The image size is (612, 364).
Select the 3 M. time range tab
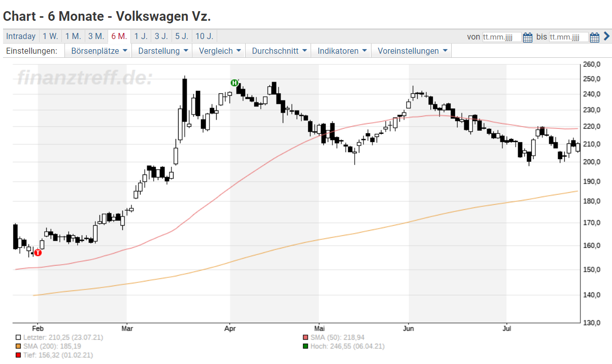tap(96, 37)
